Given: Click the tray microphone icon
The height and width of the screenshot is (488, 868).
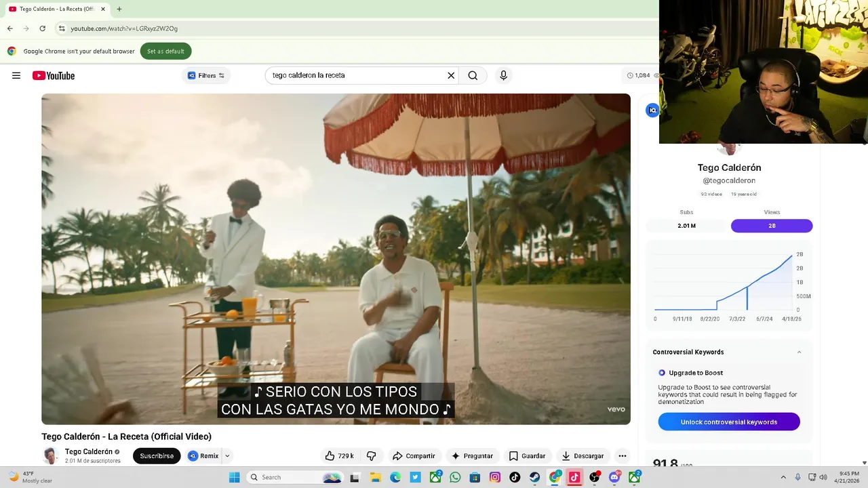Looking at the screenshot, I should 797,477.
